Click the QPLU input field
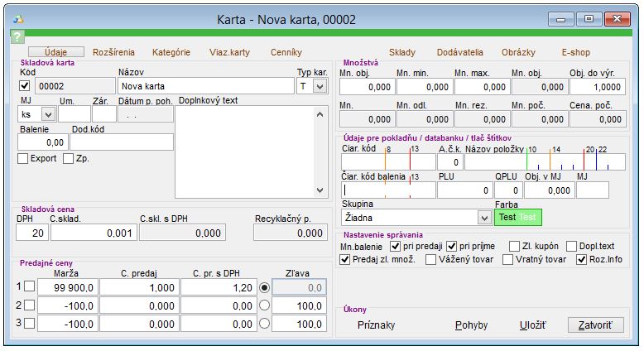Screen dimensions: 644x351 [x=508, y=190]
